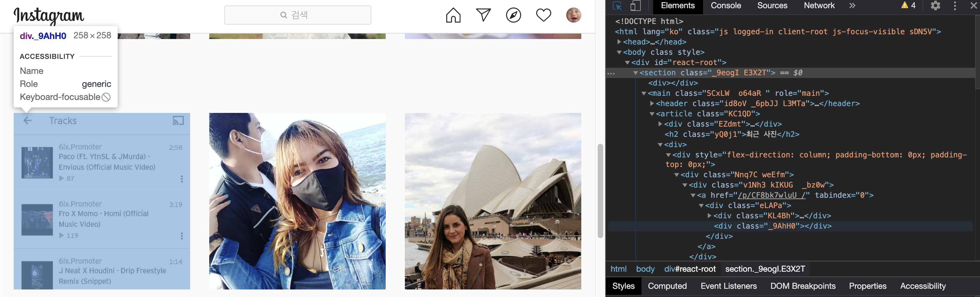Click more dots on Paco track
Viewport: 980px width, 297px height.
(182, 179)
